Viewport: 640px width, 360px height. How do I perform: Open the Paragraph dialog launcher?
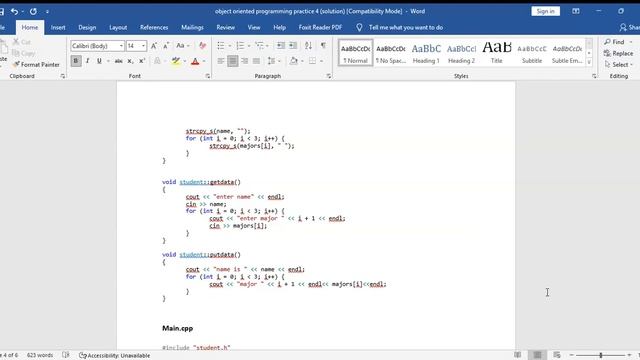[329, 76]
